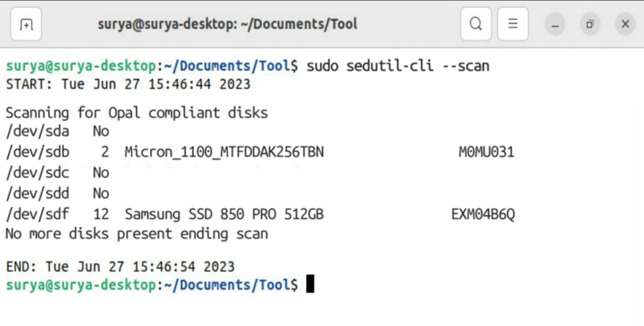Click the Samsung SSD 850 PRO 512GB text

click(225, 214)
